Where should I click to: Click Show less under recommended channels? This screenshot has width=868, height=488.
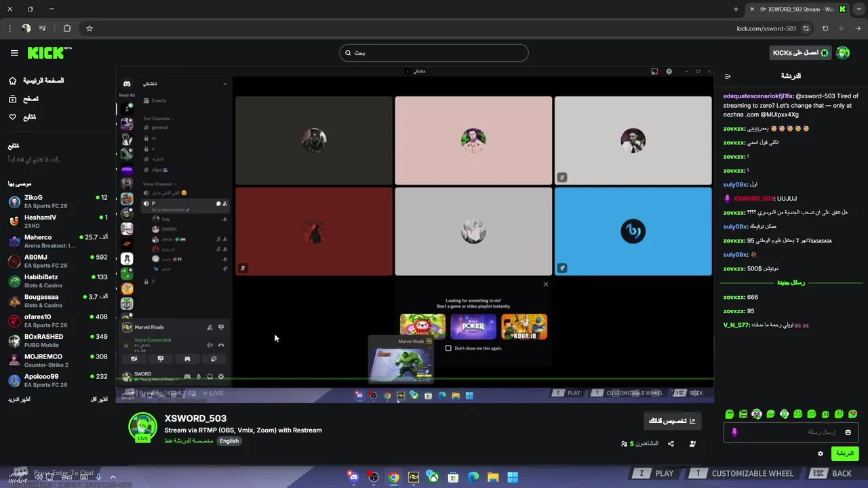coord(99,399)
